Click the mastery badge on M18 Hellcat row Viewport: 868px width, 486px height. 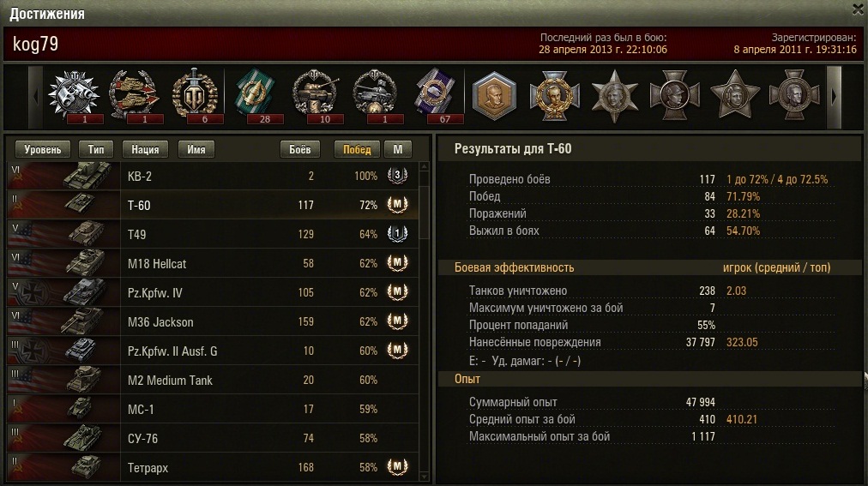(397, 262)
